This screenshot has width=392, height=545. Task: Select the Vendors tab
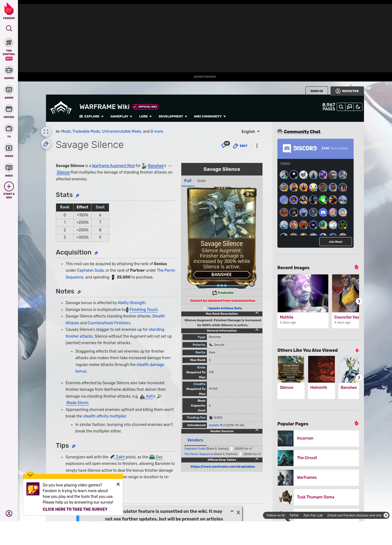pos(195,440)
